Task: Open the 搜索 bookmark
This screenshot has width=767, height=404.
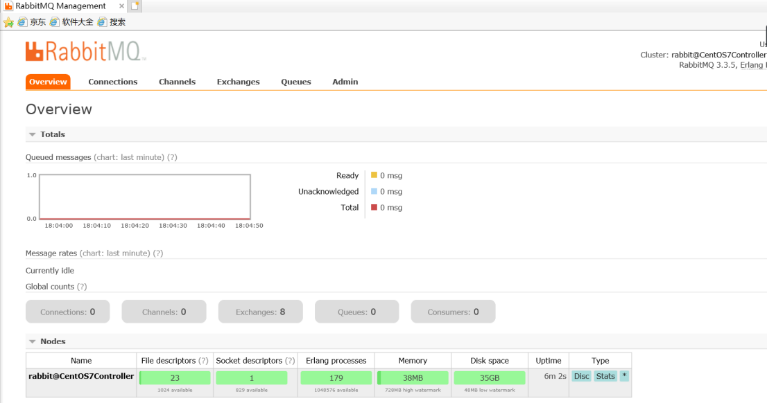Action: (112, 22)
